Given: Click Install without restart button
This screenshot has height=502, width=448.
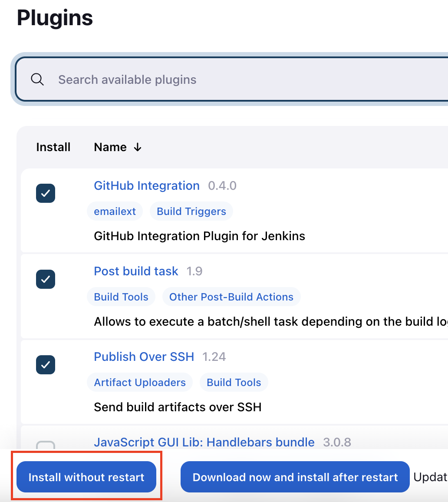Looking at the screenshot, I should pos(86,477).
